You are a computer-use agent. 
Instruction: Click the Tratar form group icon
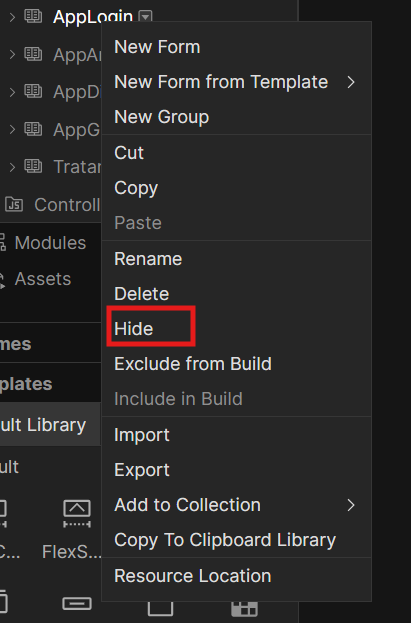click(33, 166)
